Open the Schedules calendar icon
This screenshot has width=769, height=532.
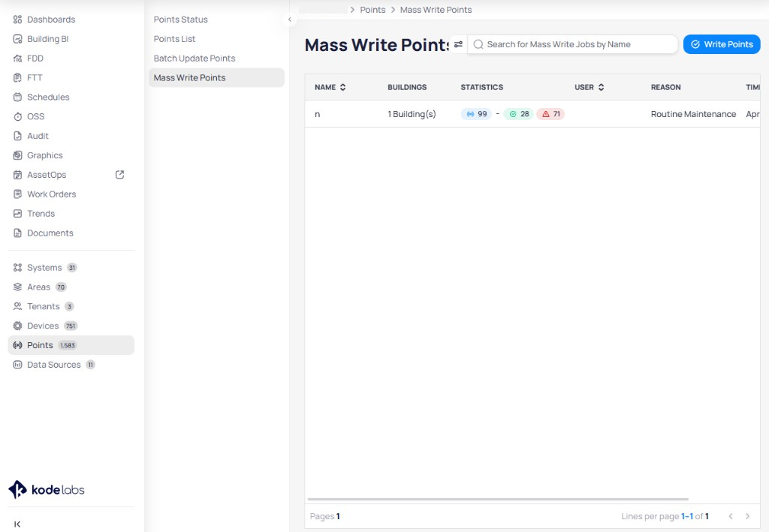coord(18,97)
